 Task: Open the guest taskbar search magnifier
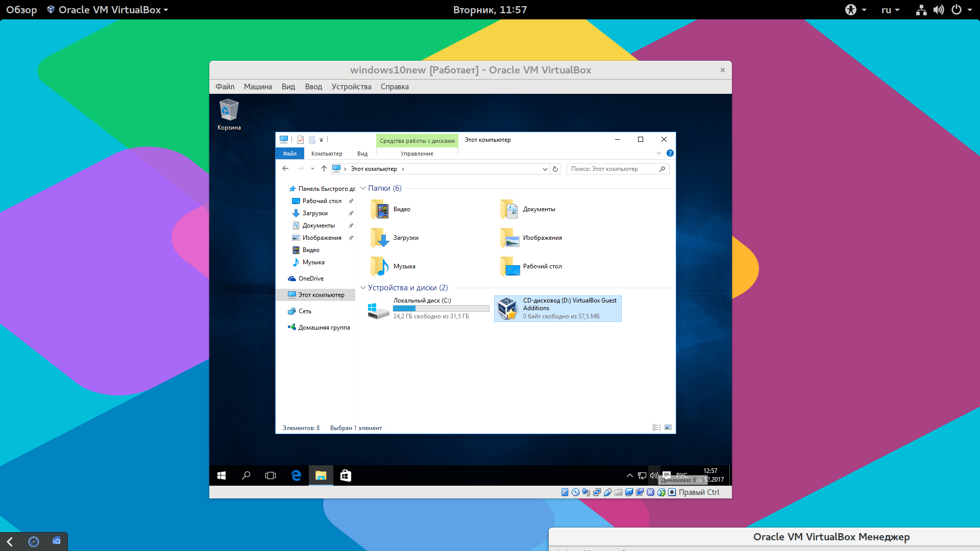246,475
